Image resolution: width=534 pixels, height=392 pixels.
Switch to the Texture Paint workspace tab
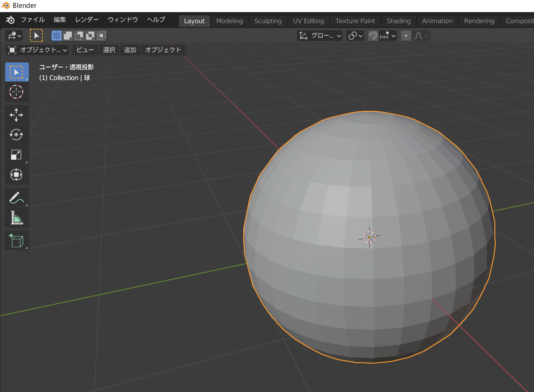click(x=355, y=21)
